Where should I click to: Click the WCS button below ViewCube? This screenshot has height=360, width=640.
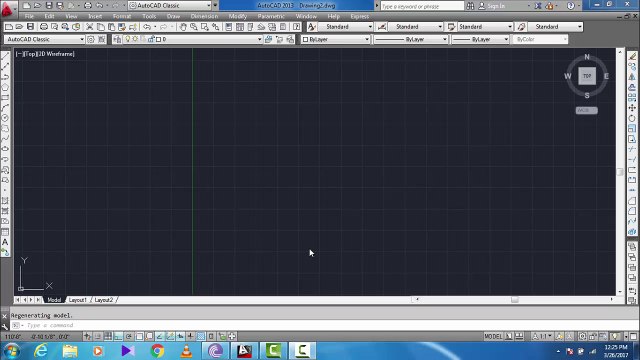pos(587,111)
